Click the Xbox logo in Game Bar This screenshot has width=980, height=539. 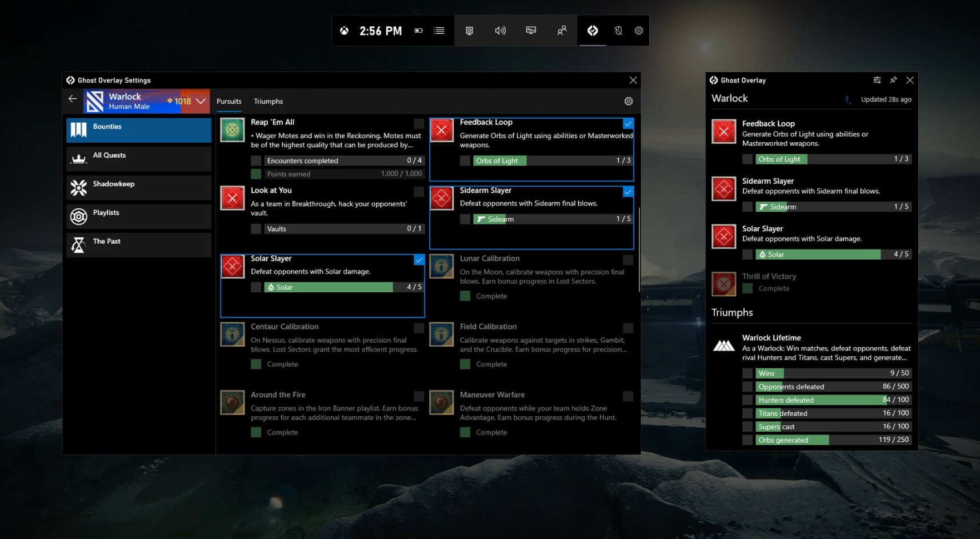(x=344, y=31)
